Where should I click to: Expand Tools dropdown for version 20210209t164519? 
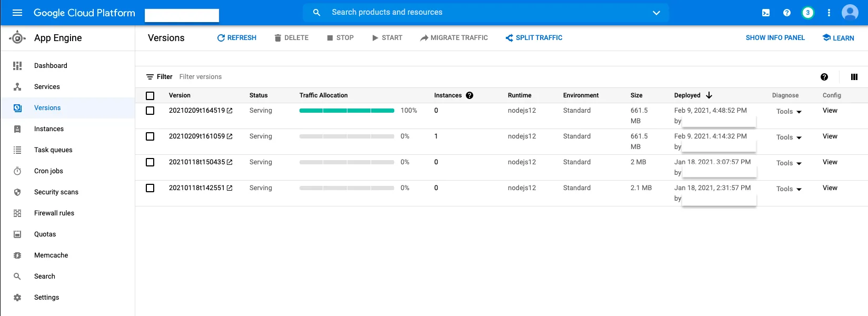pyautogui.click(x=789, y=112)
